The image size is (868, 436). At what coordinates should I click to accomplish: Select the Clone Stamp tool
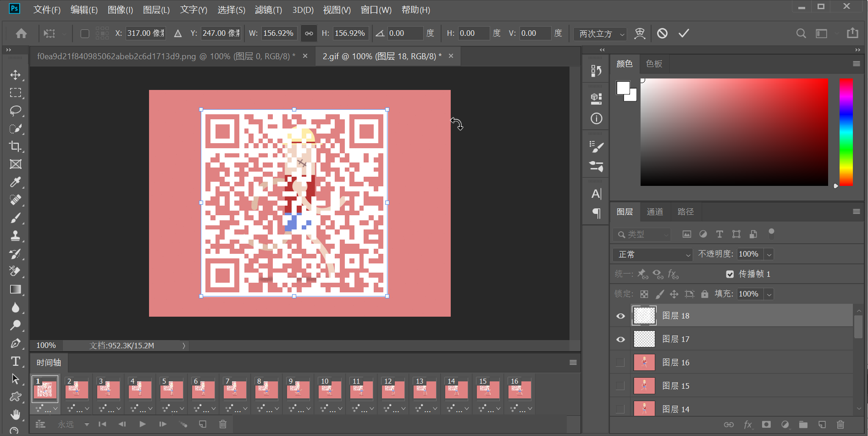point(16,236)
